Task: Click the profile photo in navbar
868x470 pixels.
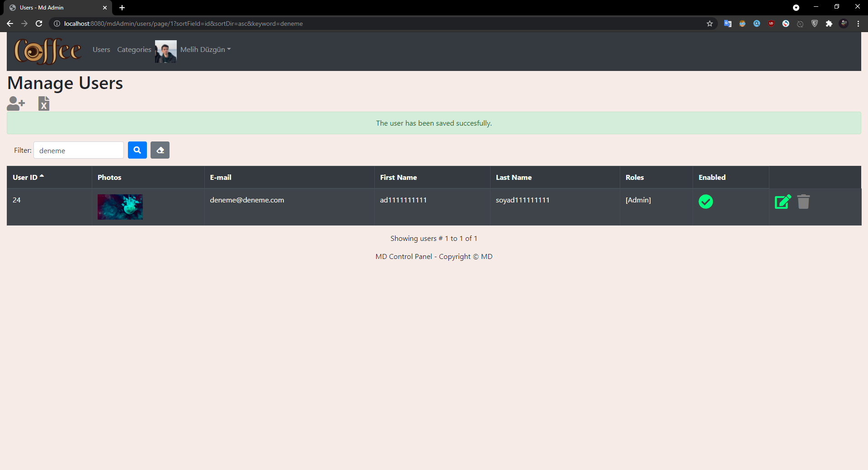Action: pos(166,52)
